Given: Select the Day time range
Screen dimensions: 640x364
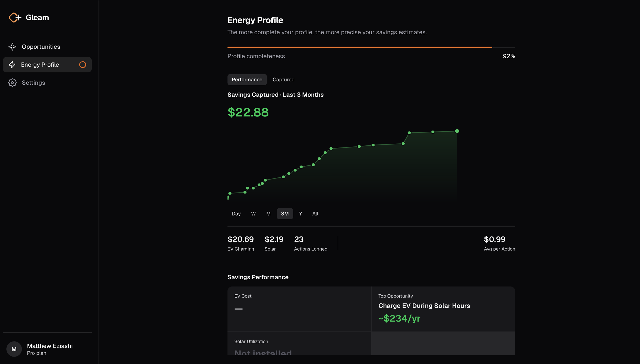Looking at the screenshot, I should pyautogui.click(x=236, y=213).
